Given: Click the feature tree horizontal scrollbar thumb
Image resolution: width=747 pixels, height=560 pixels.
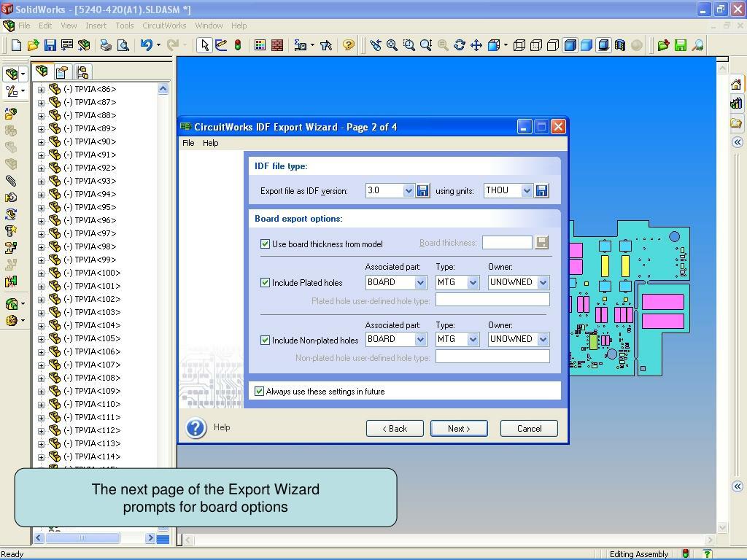Looking at the screenshot, I should click(x=82, y=538).
